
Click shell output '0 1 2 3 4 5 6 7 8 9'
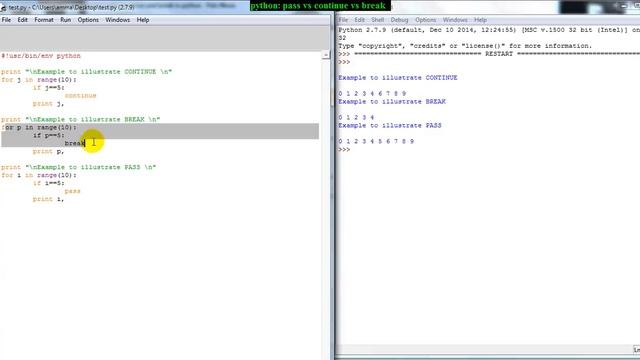click(x=376, y=141)
